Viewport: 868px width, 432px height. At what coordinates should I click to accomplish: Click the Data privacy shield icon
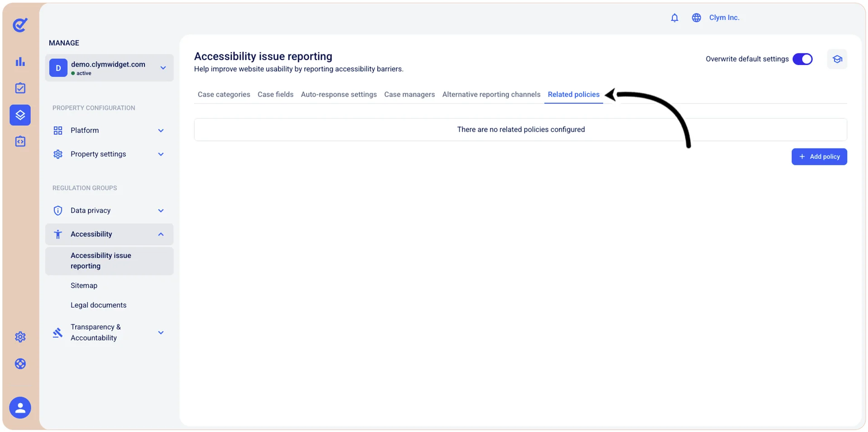(58, 211)
